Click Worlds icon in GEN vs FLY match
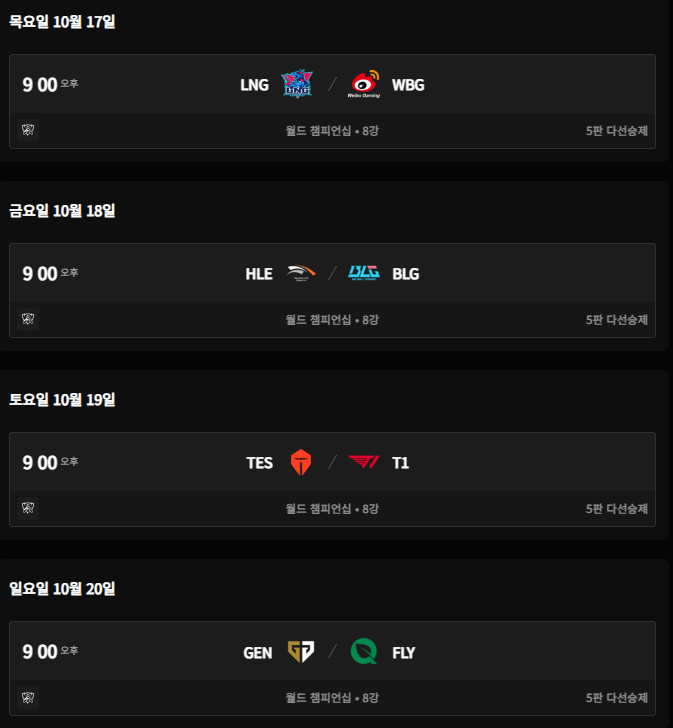 click(28, 697)
